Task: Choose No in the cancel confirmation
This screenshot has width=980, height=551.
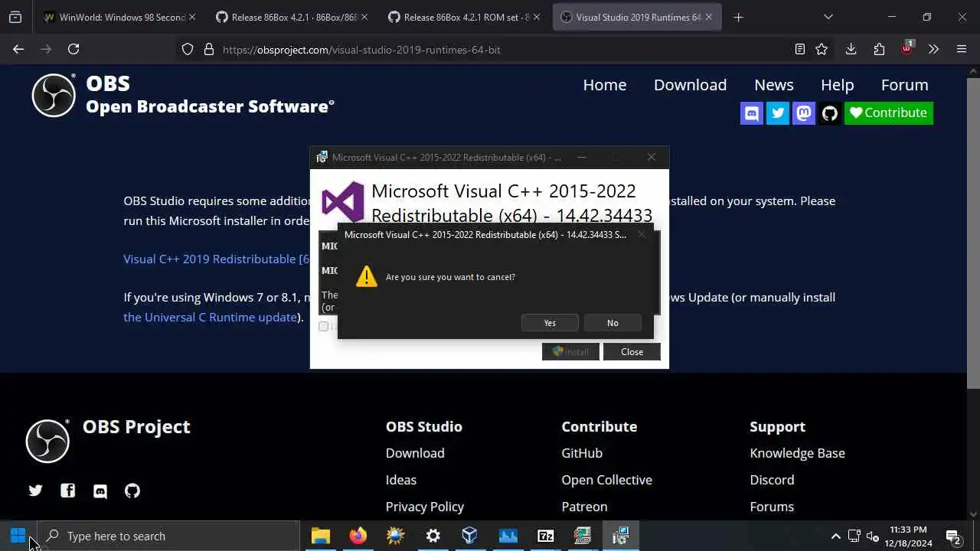Action: tap(612, 323)
